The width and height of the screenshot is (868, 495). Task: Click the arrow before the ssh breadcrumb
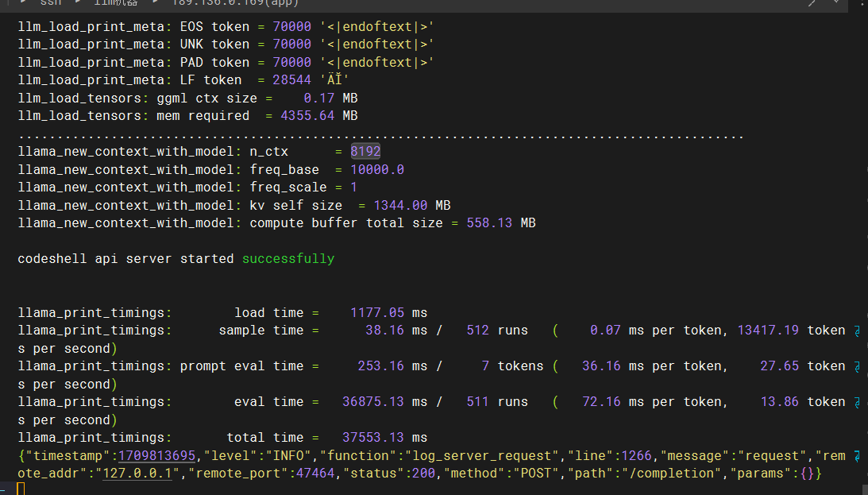coord(22,2)
